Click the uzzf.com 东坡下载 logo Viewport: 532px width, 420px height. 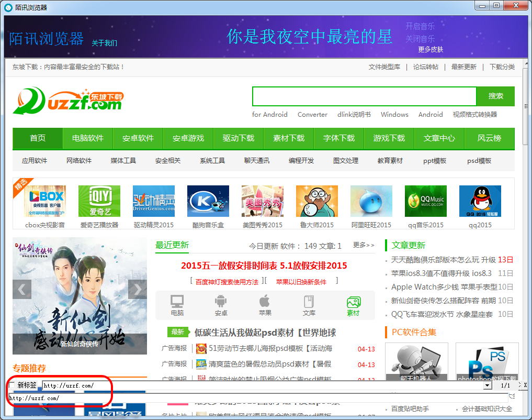68,101
